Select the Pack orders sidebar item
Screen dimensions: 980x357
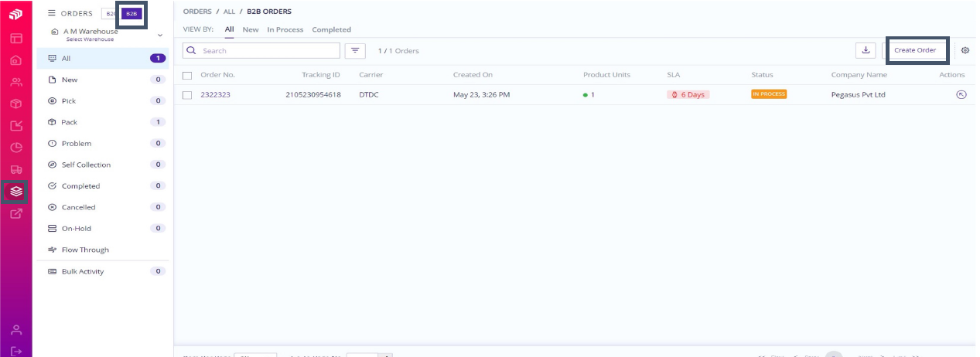[x=106, y=122]
